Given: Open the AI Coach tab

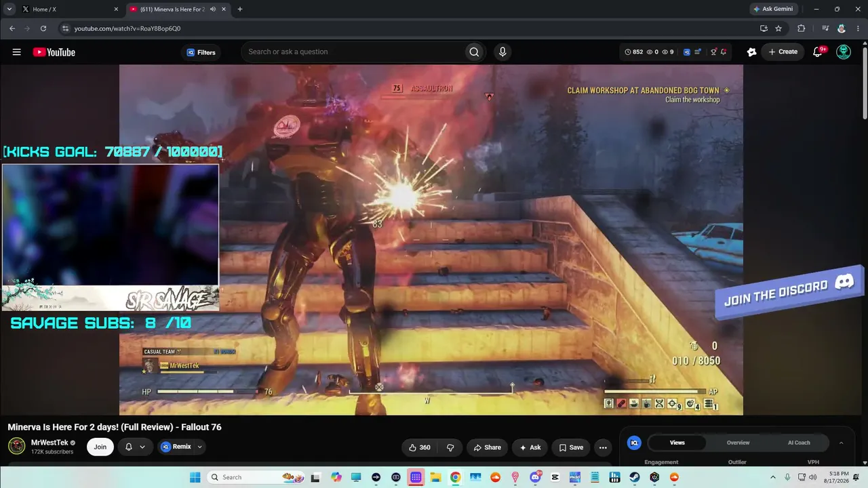Looking at the screenshot, I should pyautogui.click(x=799, y=443).
